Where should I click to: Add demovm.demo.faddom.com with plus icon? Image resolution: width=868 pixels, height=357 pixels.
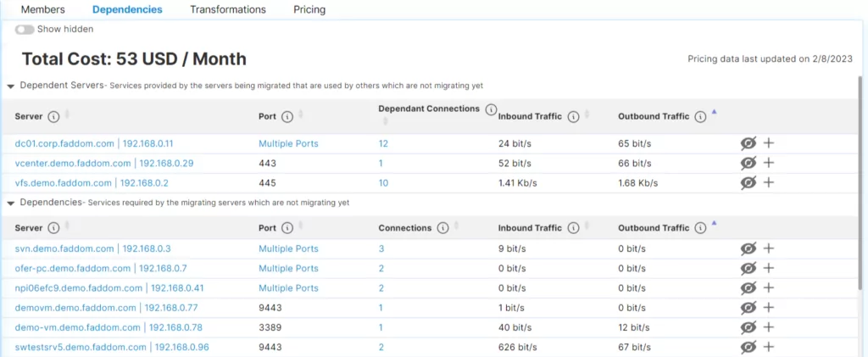[768, 308]
